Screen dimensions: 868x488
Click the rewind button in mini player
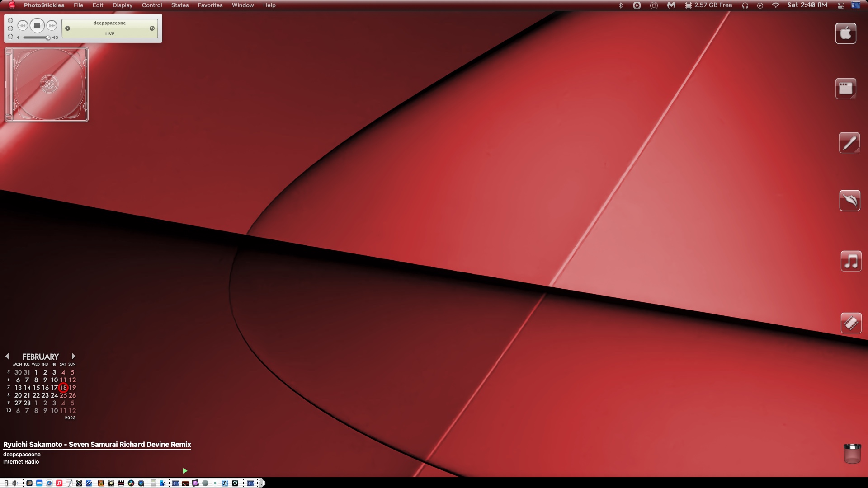[23, 26]
